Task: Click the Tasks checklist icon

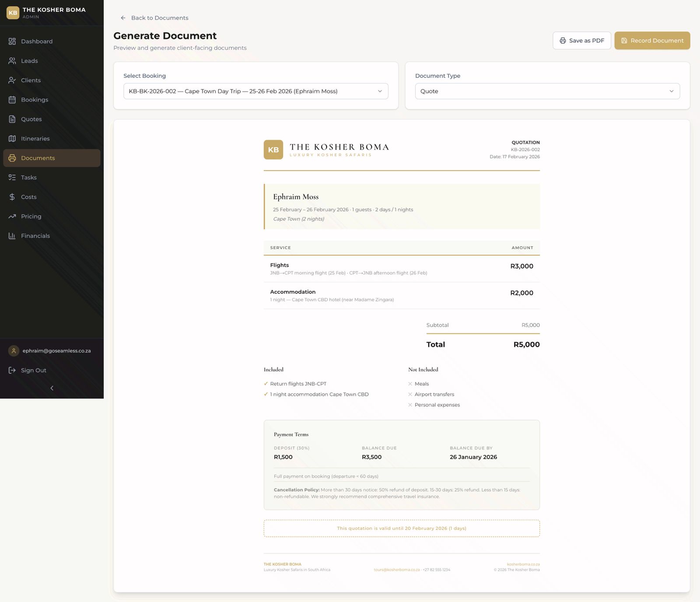Action: 12,178
